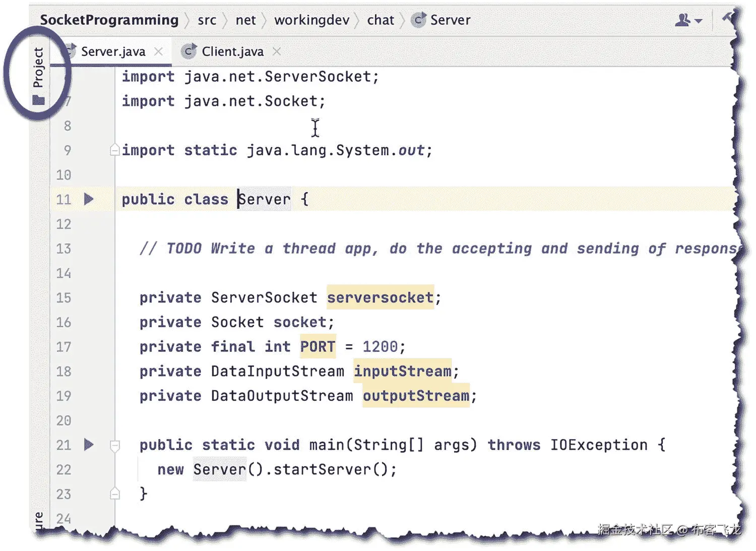Switch to the Server.java tab
The width and height of the screenshot is (756, 551).
click(113, 51)
